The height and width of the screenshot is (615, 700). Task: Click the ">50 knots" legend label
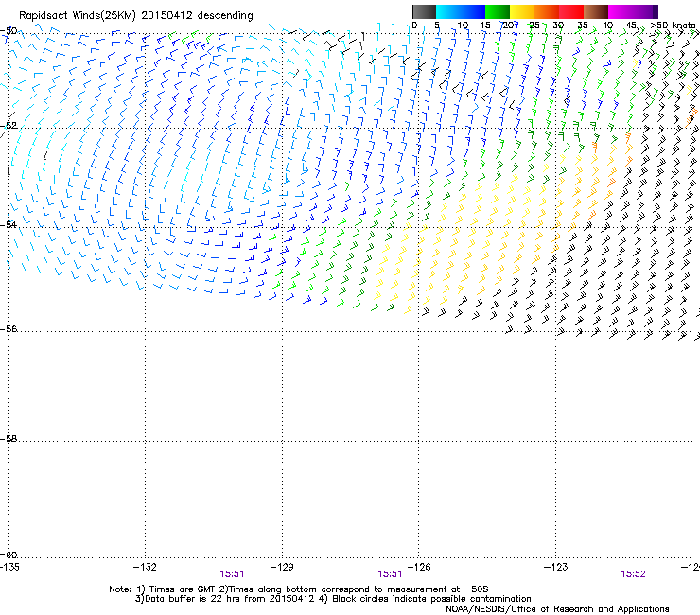pos(674,26)
